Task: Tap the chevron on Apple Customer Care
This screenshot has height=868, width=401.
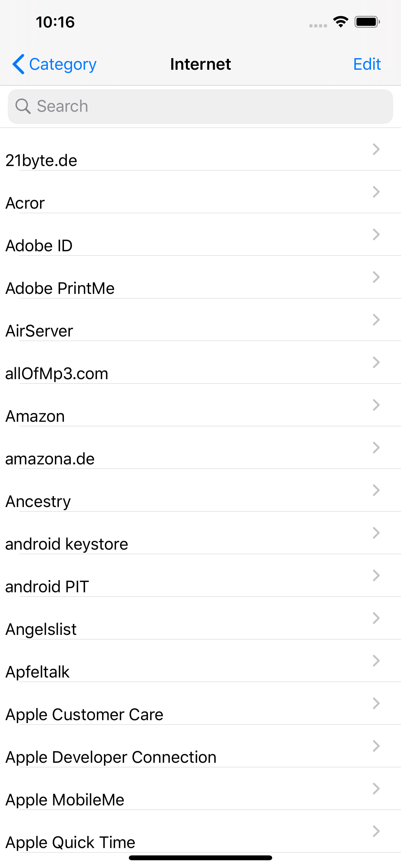Action: (x=376, y=703)
